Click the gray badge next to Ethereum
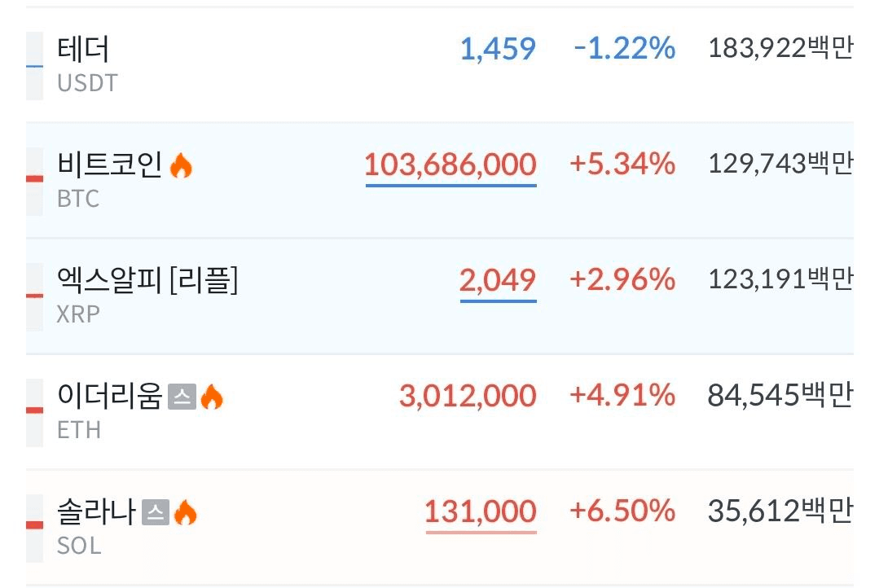Viewport: 879px width, 588px height. pyautogui.click(x=182, y=398)
